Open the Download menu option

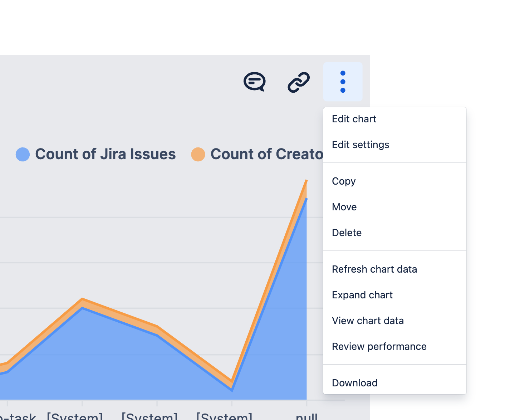pyautogui.click(x=354, y=382)
